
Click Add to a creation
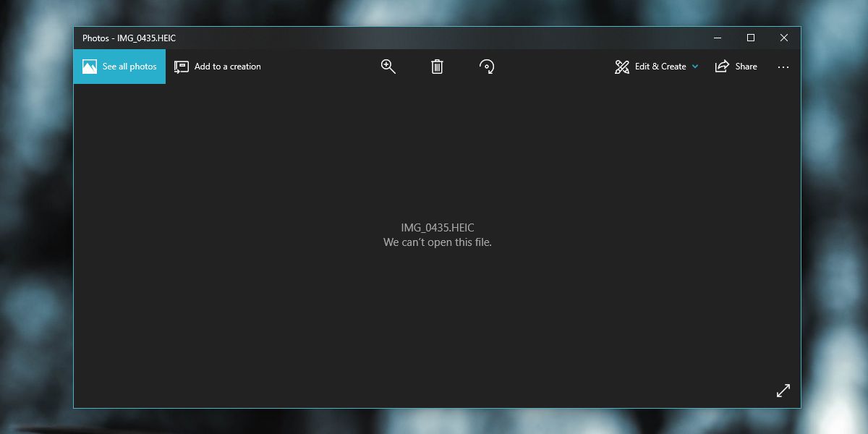coord(218,67)
